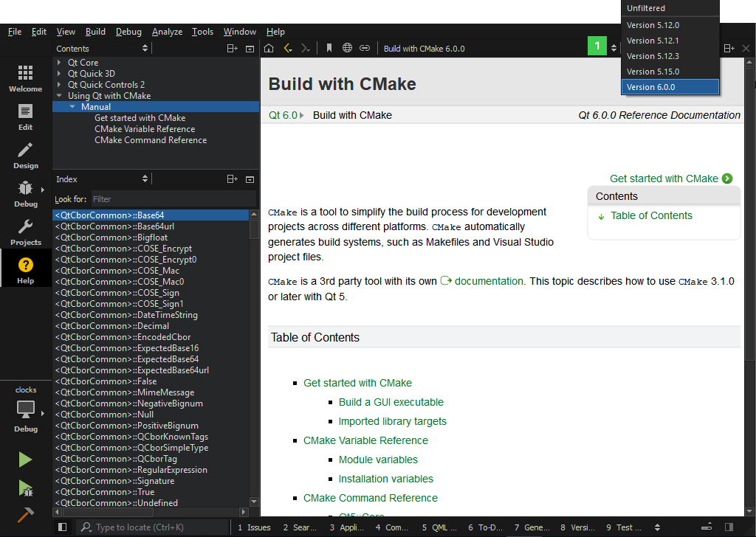Collapse the Manual tree node

[72, 107]
